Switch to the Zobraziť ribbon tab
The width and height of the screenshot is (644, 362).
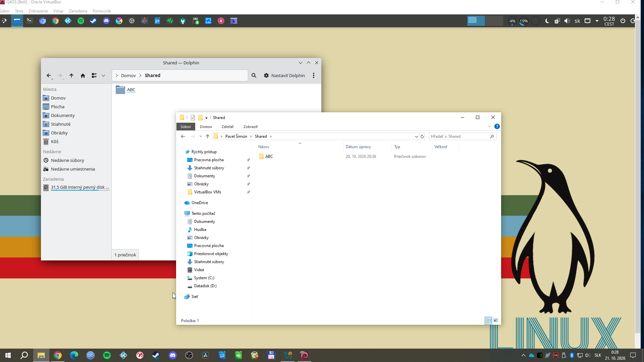(x=251, y=127)
